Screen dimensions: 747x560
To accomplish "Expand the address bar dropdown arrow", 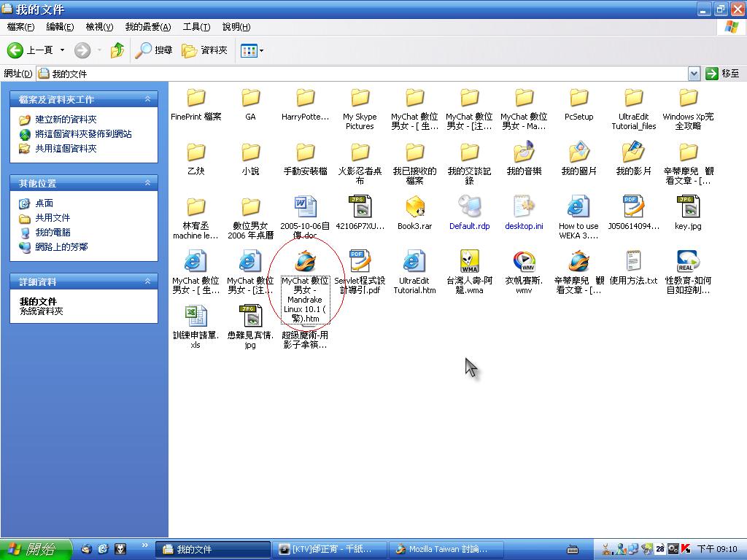I will pos(694,74).
